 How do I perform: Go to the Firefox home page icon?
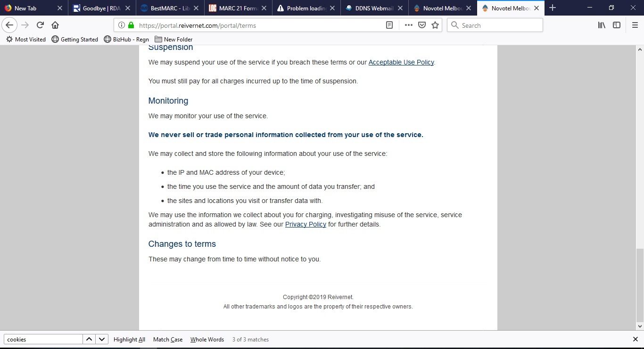click(55, 25)
